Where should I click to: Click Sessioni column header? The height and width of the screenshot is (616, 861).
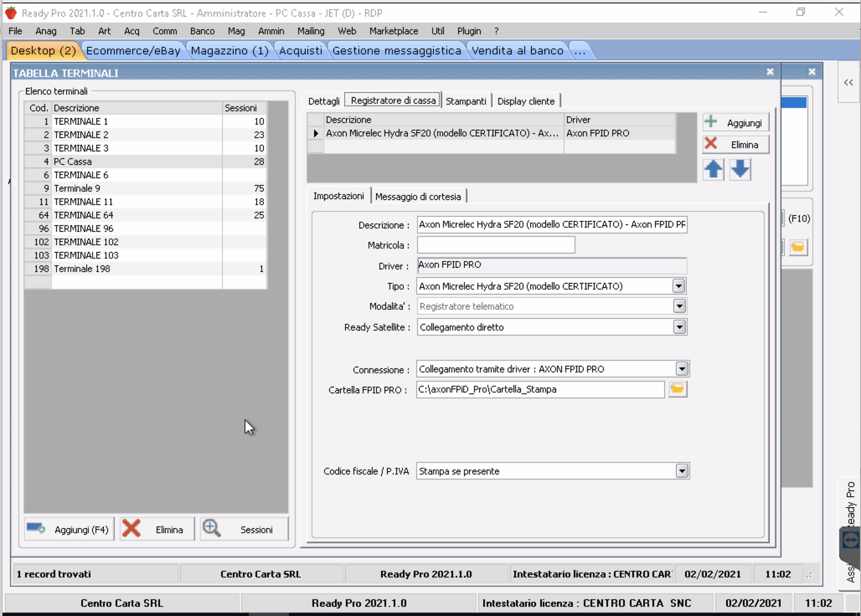point(244,108)
